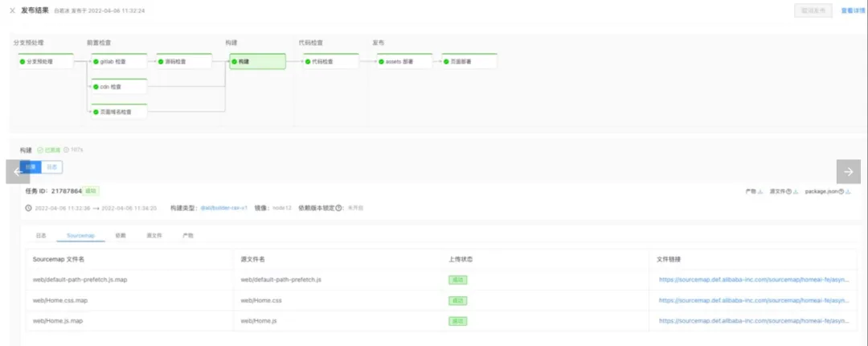Click the 取消发布 button
Image resolution: width=868 pixels, height=346 pixels.
tap(813, 10)
